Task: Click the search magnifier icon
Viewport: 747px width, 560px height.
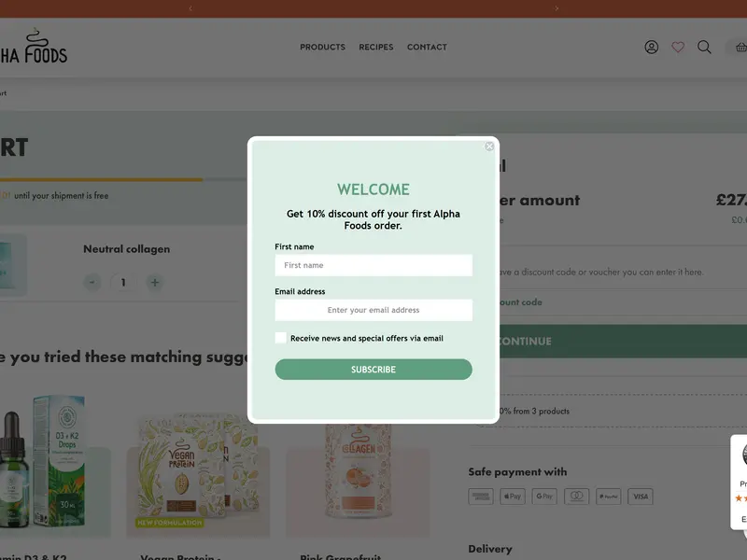Action: [x=704, y=47]
